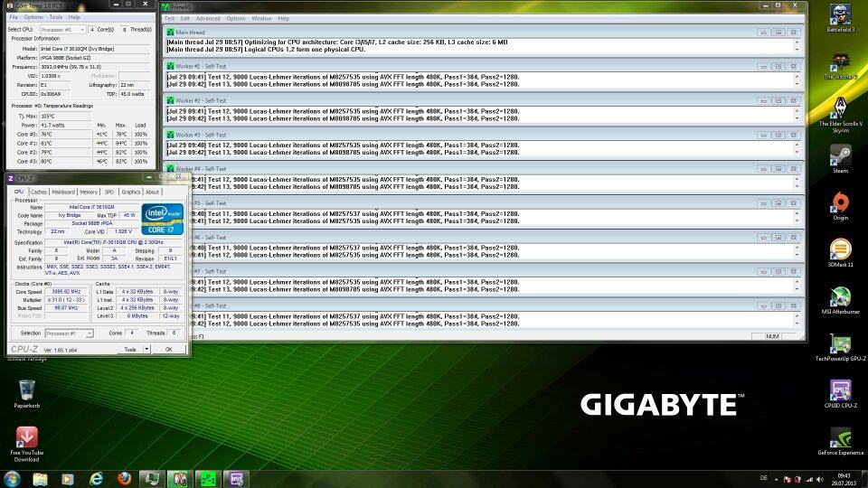Click Show Desktop button at taskbar end
This screenshot has height=488, width=868.
click(x=864, y=479)
